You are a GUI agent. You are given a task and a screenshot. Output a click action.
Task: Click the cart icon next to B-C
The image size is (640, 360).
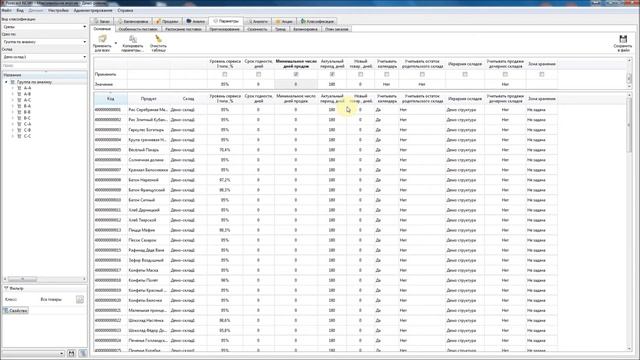point(19,118)
